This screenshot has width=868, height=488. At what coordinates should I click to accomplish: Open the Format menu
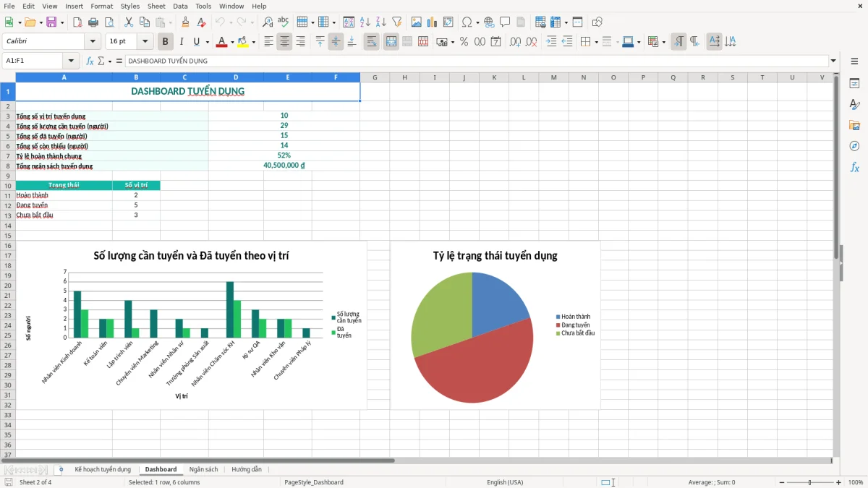101,6
